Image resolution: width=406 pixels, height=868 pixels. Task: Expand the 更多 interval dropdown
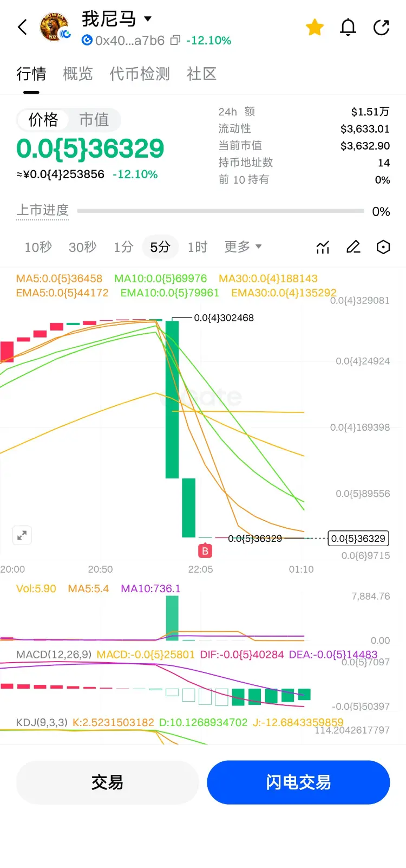click(243, 247)
